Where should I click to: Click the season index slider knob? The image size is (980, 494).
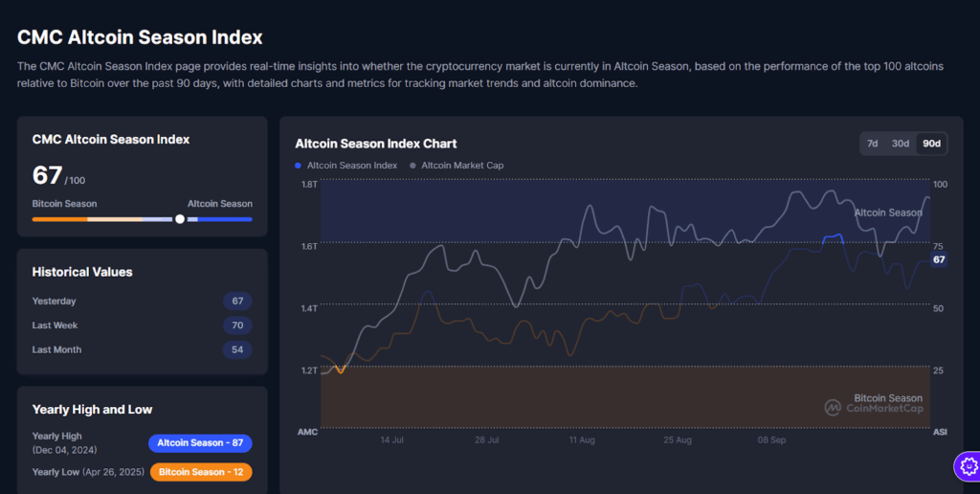click(180, 219)
